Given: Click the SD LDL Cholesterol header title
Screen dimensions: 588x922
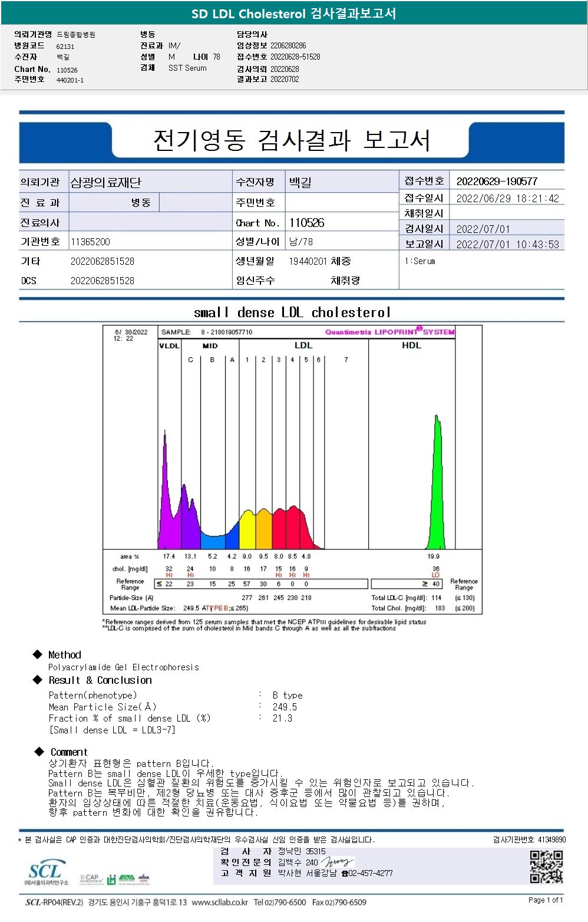Looking at the screenshot, I should [294, 14].
